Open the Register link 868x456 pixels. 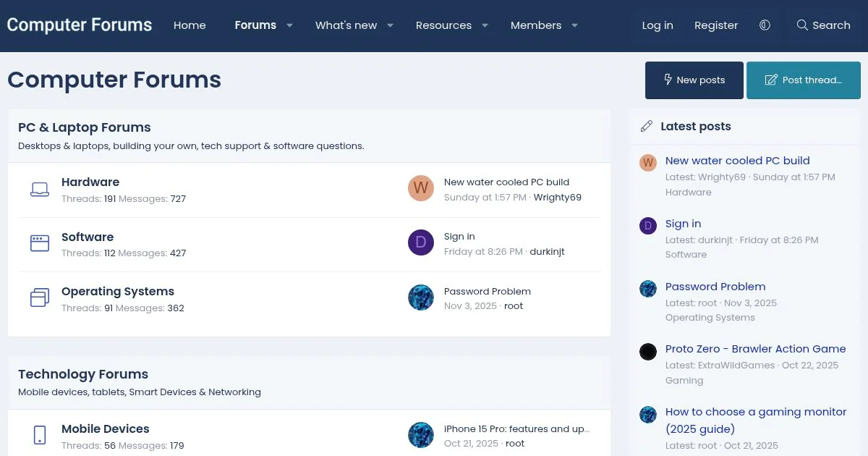[715, 25]
